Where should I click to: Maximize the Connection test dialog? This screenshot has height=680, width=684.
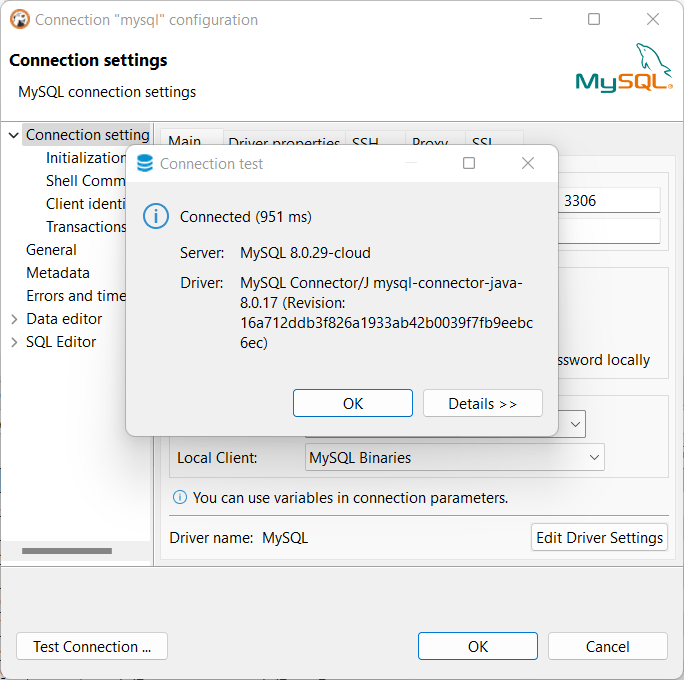(x=468, y=163)
